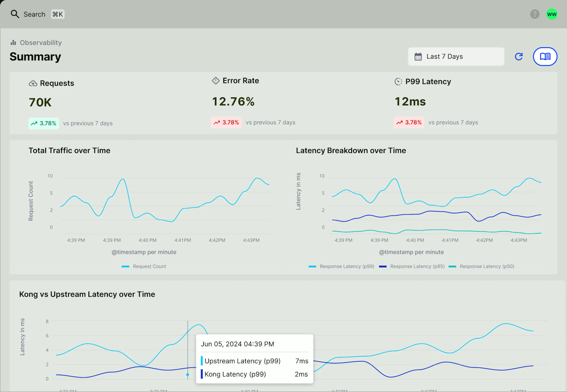Click the Error Rate diamond icon

tap(216, 81)
